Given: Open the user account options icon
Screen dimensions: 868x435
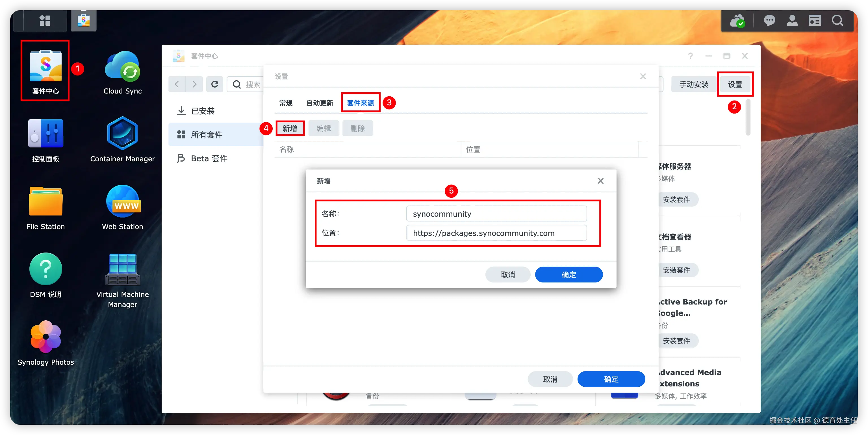Looking at the screenshot, I should [792, 21].
